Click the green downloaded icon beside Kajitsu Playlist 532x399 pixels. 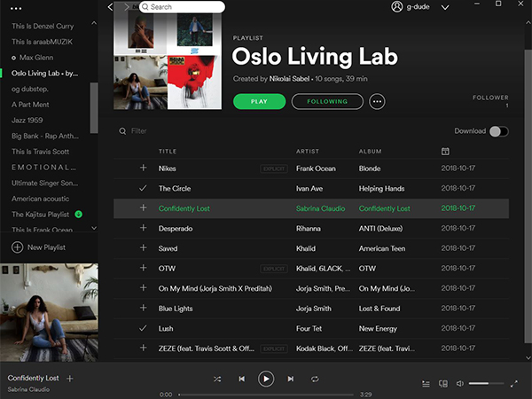point(78,215)
